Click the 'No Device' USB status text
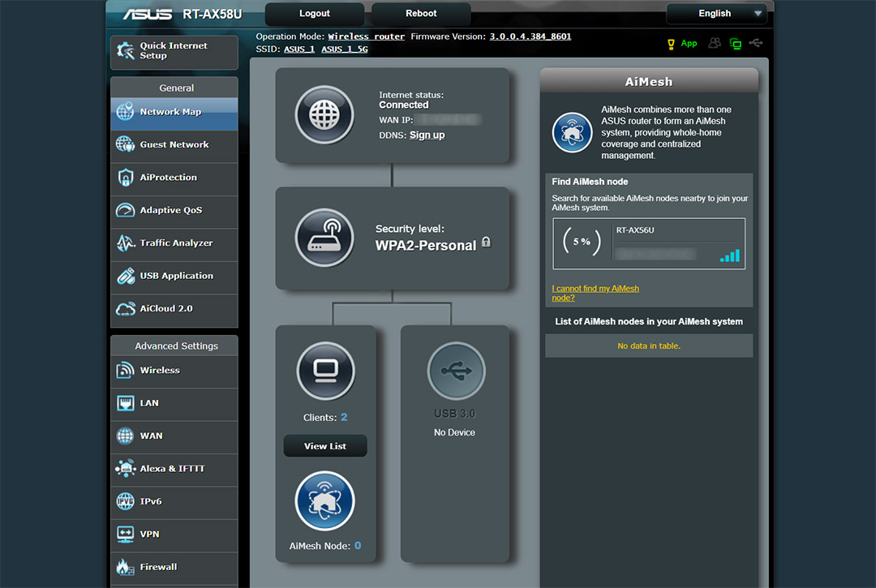This screenshot has width=876, height=588. pyautogui.click(x=454, y=432)
